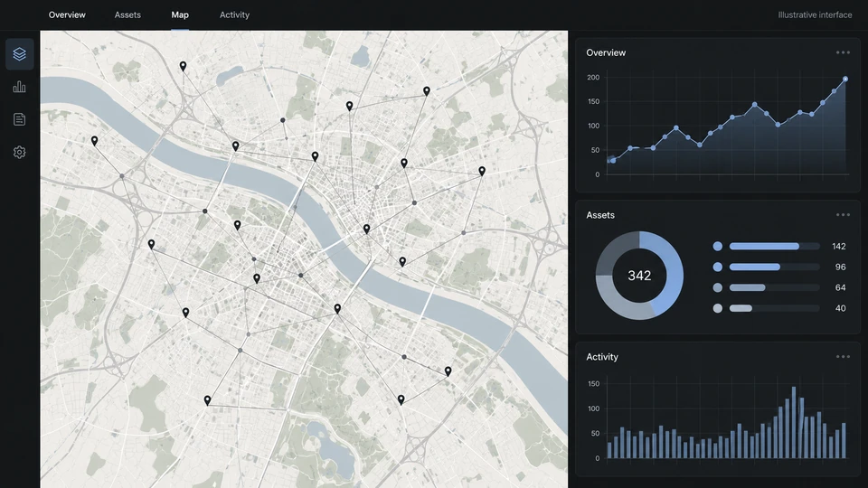Image resolution: width=868 pixels, height=488 pixels.
Task: Open the Assets panel's three-dot menu
Action: tap(843, 215)
